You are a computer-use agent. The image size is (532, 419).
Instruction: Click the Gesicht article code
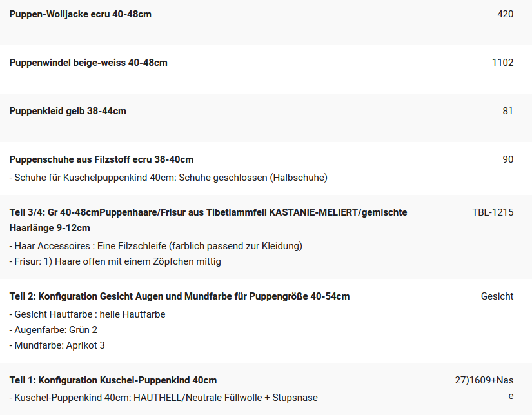(497, 296)
